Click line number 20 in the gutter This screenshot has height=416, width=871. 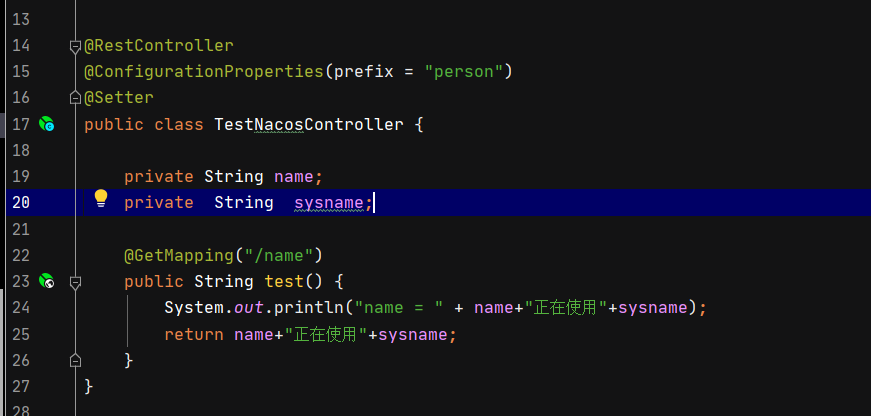(x=21, y=202)
